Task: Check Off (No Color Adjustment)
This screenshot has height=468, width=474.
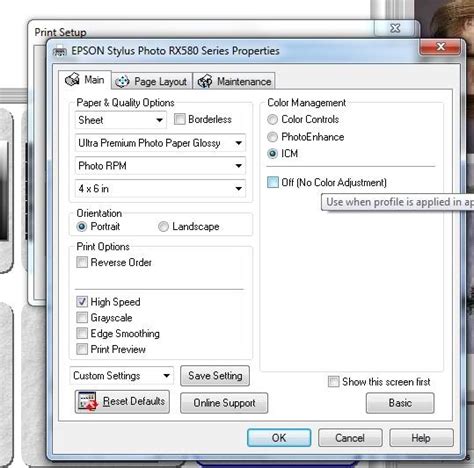Action: [x=273, y=182]
